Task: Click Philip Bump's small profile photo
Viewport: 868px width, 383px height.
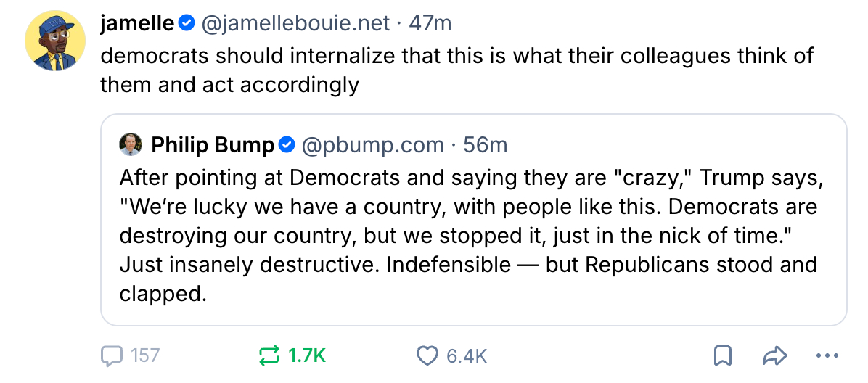Action: [131, 145]
